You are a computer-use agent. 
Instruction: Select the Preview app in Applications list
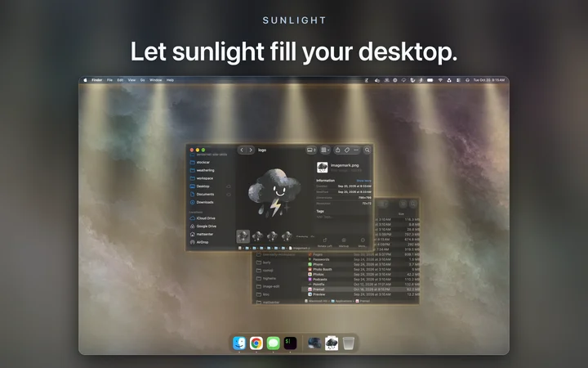click(317, 294)
